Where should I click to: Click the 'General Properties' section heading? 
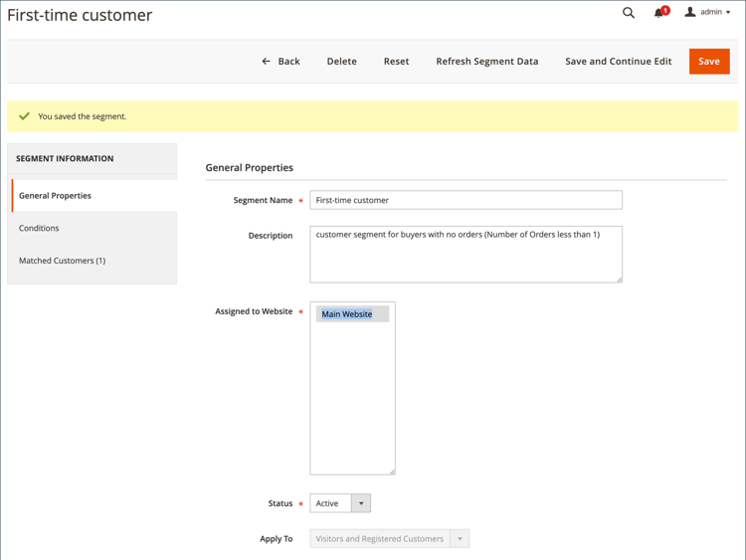click(x=250, y=167)
